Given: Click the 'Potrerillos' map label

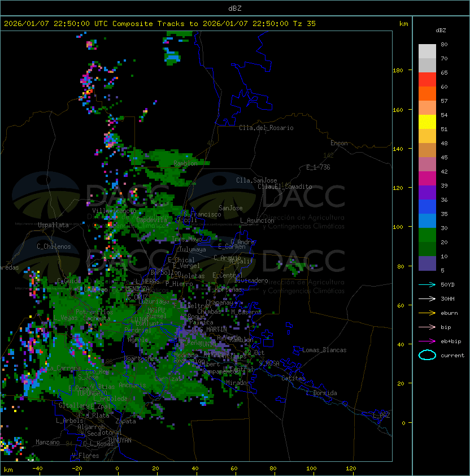Looking at the screenshot, I should tap(94, 312).
